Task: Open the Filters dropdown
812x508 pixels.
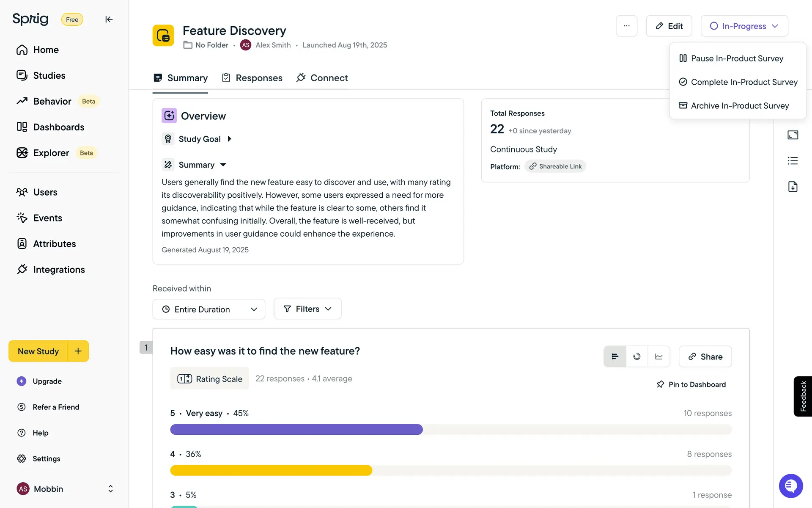Action: (307, 309)
